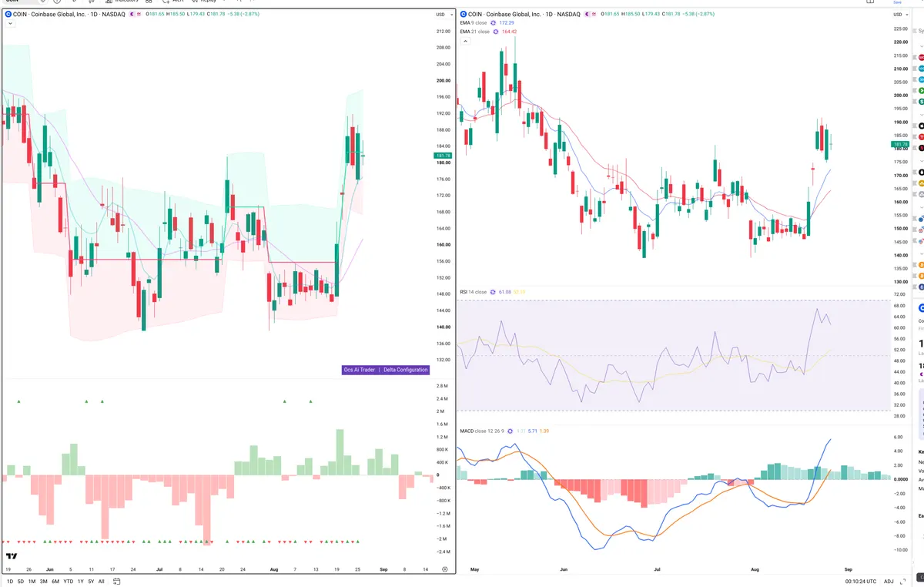Select the 5Y range tab

(91, 581)
